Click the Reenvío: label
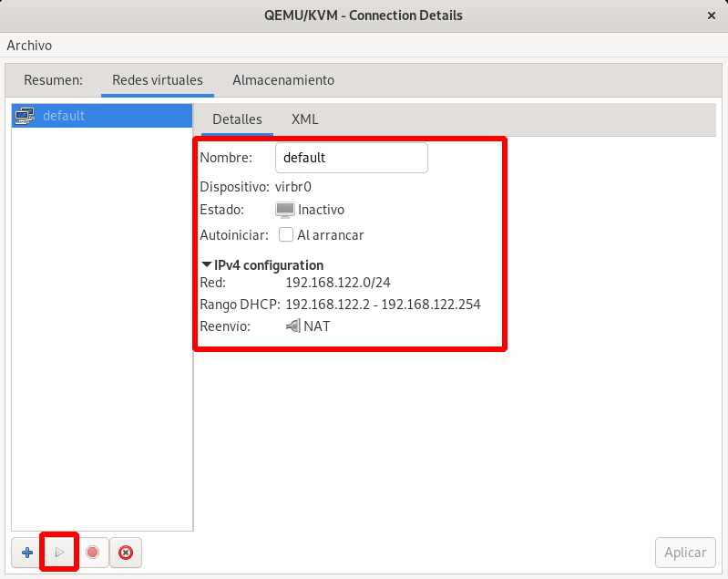This screenshot has height=579, width=728. coord(225,326)
